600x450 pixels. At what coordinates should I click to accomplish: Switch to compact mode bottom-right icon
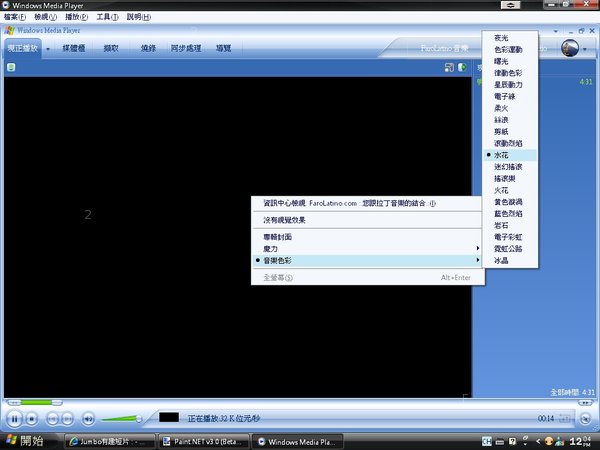[x=585, y=419]
